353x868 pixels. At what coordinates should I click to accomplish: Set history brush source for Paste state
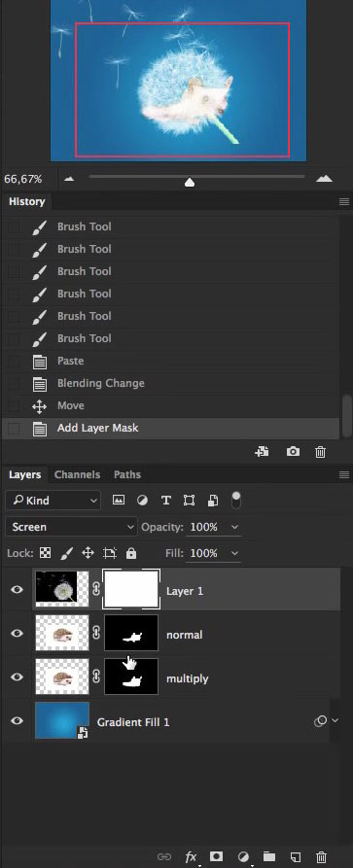click(x=14, y=362)
